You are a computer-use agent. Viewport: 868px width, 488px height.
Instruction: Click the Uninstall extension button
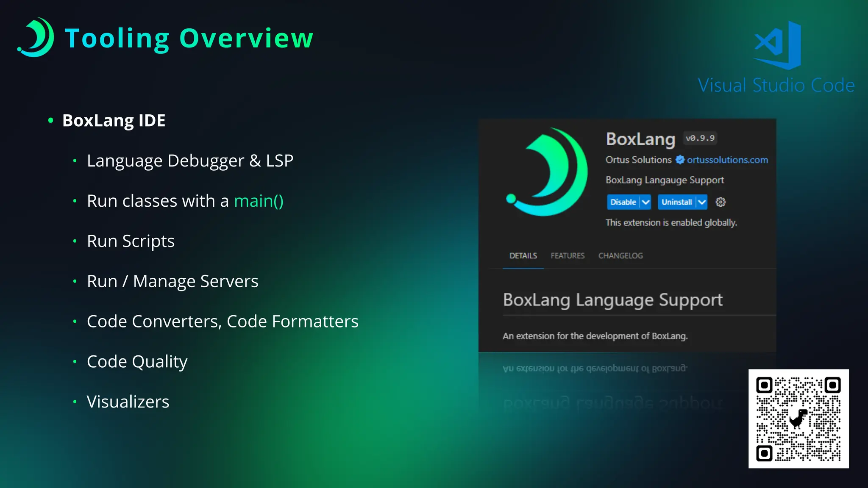point(676,202)
